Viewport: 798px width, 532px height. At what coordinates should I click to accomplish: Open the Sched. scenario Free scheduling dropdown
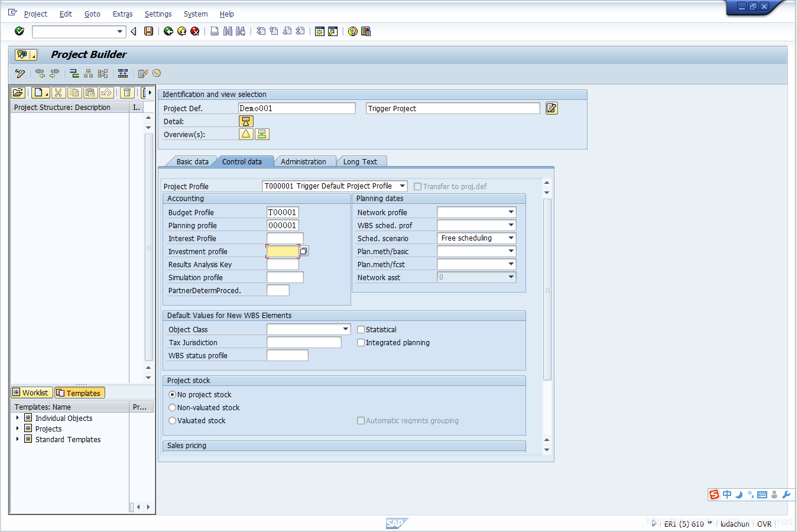[x=511, y=238]
